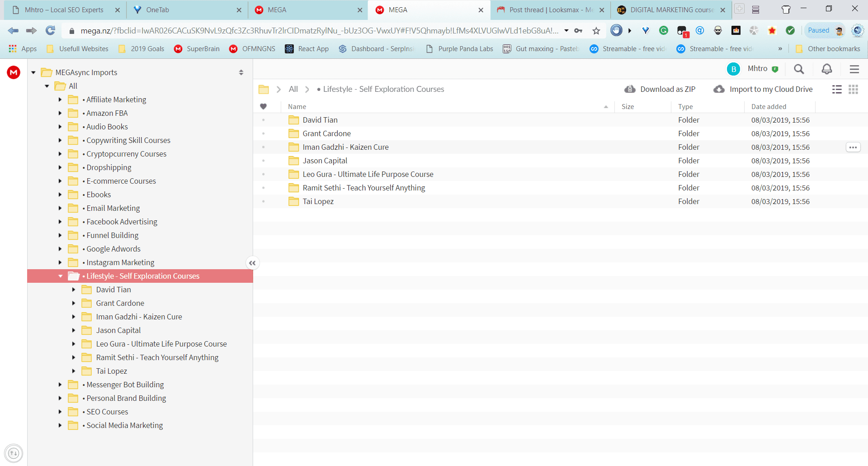
Task: Switch to Post thread Looksmax tab
Action: pos(550,10)
